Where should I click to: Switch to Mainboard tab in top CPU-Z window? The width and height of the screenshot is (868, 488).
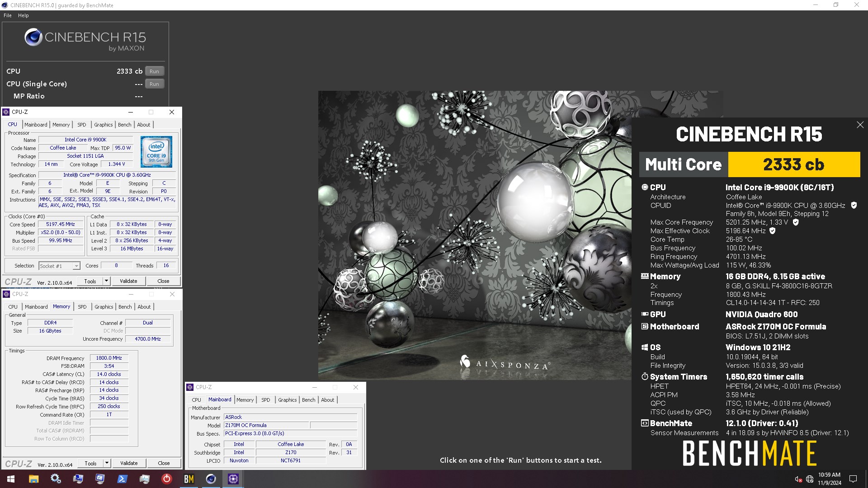[x=36, y=125]
